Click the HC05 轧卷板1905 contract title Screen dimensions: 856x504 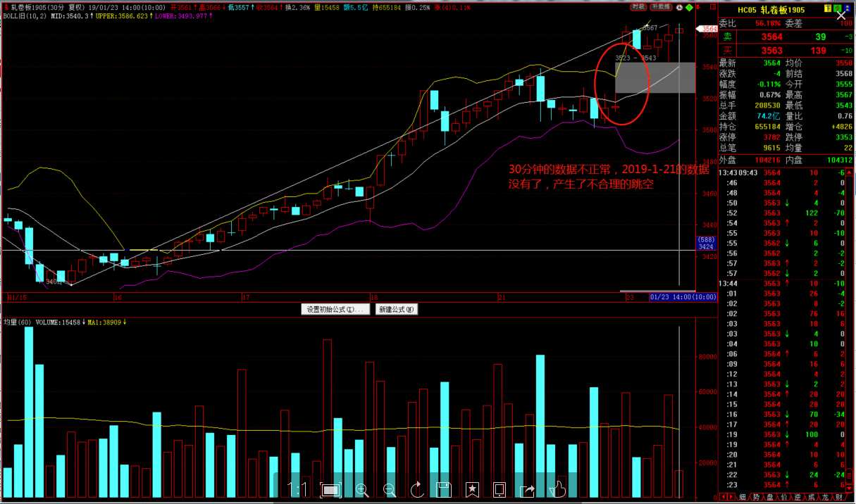(771, 11)
